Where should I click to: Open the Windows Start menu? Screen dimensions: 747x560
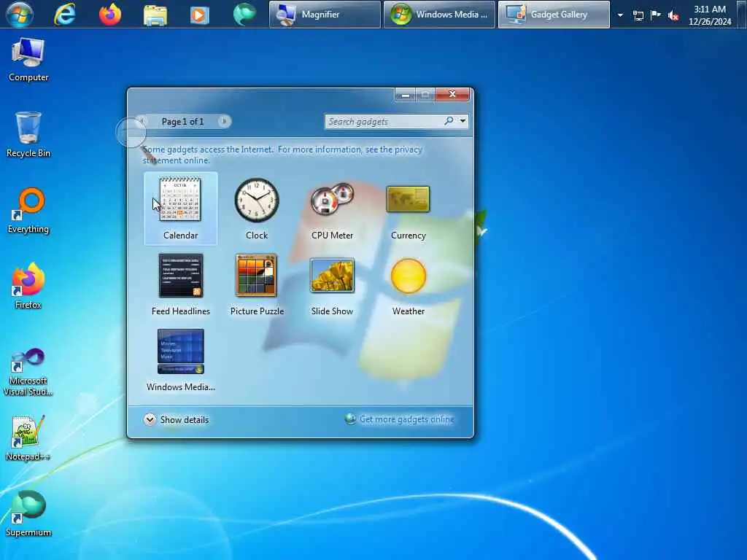(x=20, y=15)
